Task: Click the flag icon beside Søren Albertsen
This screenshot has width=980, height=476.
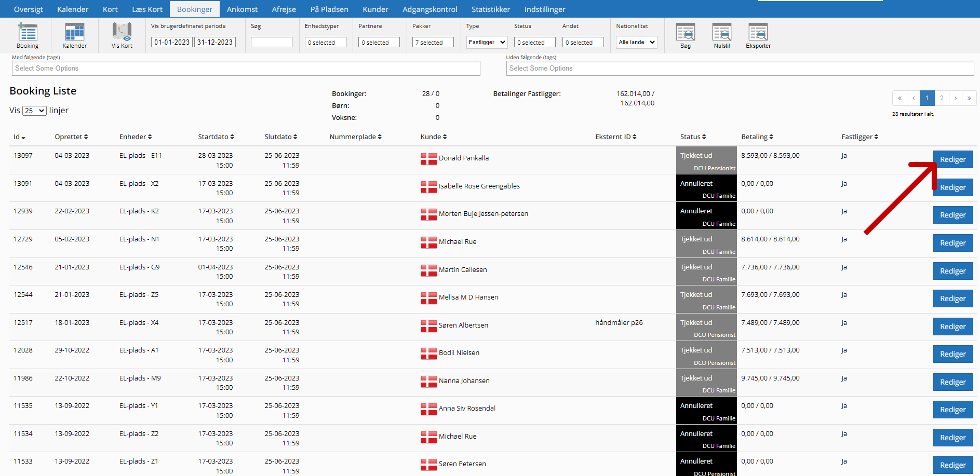Action: coord(428,326)
